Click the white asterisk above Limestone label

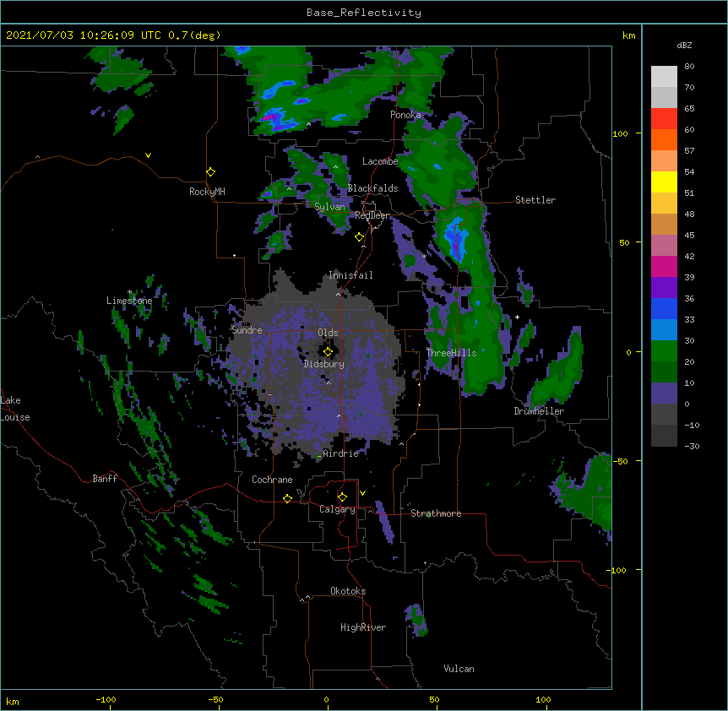click(x=130, y=292)
